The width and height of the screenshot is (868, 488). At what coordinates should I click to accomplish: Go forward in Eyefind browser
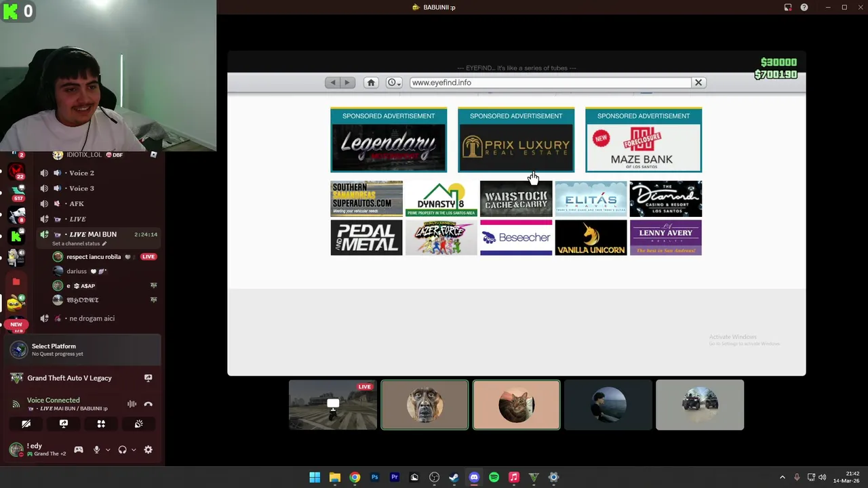point(347,83)
